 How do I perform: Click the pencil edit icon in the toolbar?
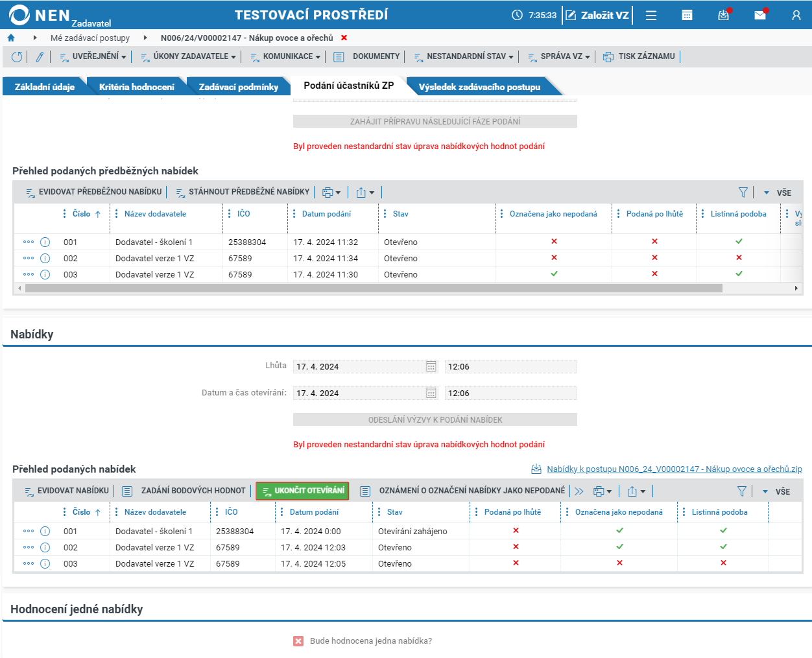[x=40, y=57]
